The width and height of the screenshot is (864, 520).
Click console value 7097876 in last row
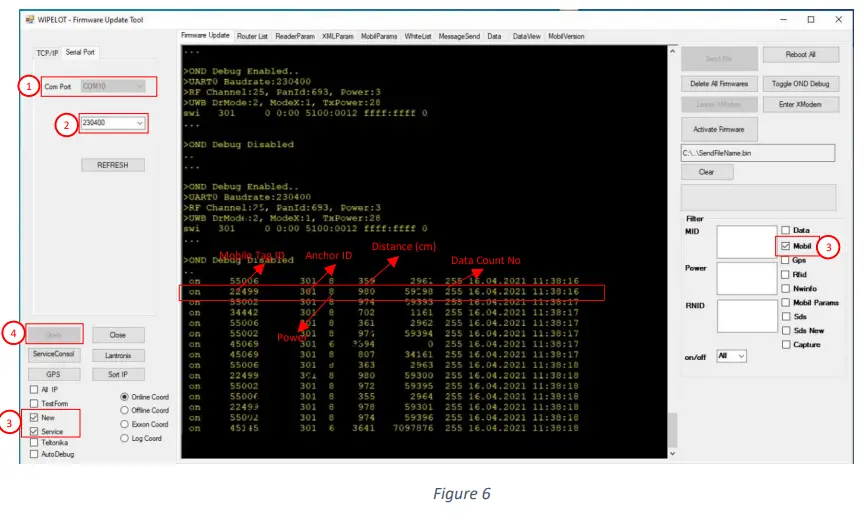click(x=413, y=429)
